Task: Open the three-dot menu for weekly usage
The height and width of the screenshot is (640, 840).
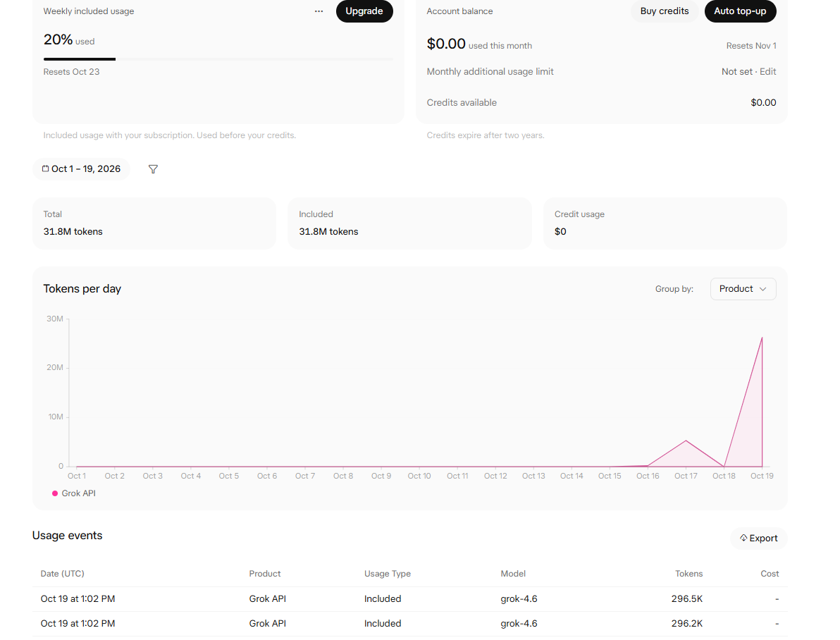Action: (x=319, y=11)
